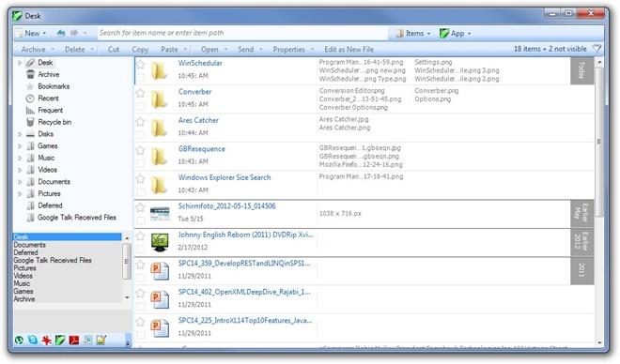Launch the Skype shortcut icon
The image size is (620, 364).
(33, 340)
